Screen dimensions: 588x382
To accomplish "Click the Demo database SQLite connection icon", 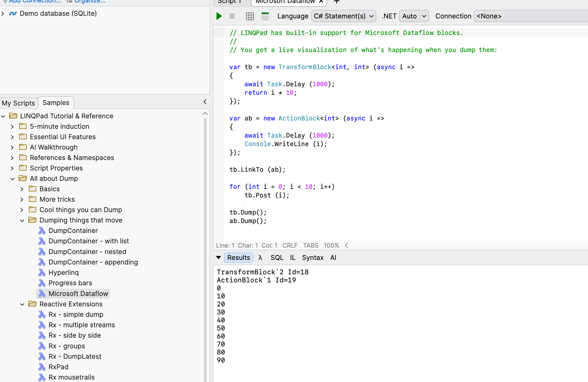I will pyautogui.click(x=13, y=13).
